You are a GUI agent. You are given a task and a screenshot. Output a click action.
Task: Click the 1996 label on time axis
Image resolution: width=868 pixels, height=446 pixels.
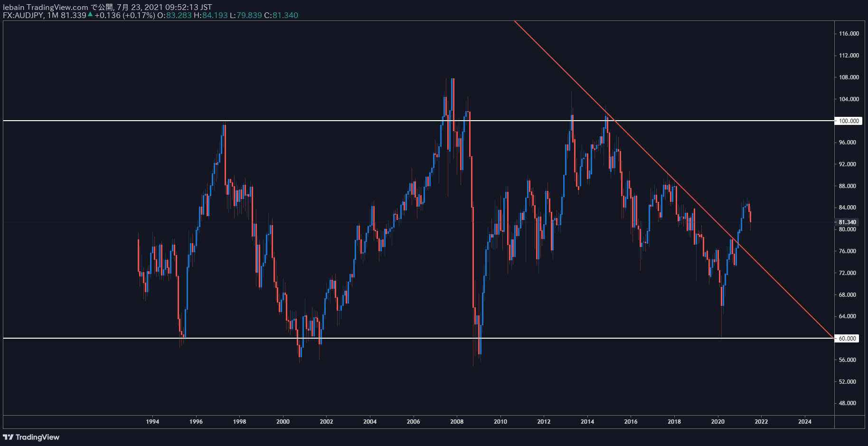(x=196, y=422)
